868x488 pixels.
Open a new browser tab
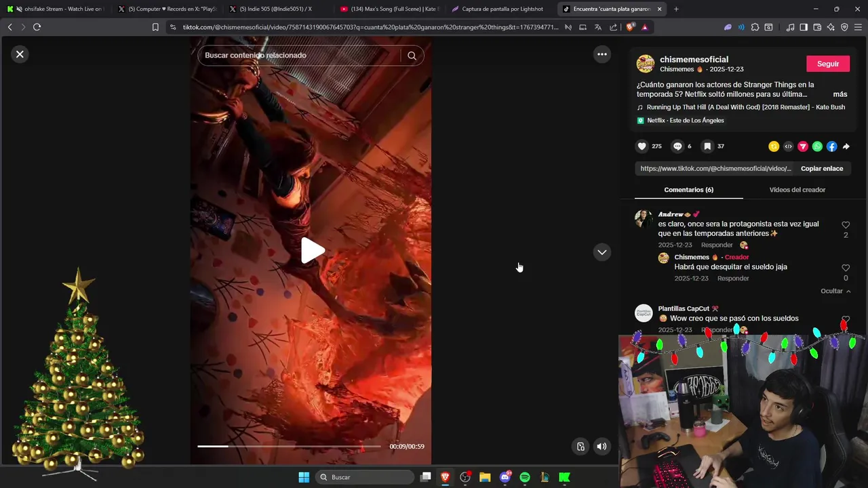676,9
